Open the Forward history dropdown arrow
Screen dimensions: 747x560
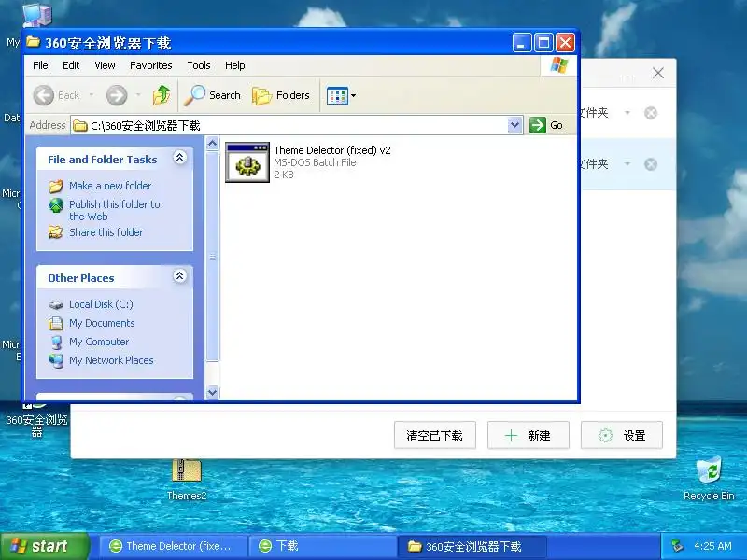coord(138,95)
